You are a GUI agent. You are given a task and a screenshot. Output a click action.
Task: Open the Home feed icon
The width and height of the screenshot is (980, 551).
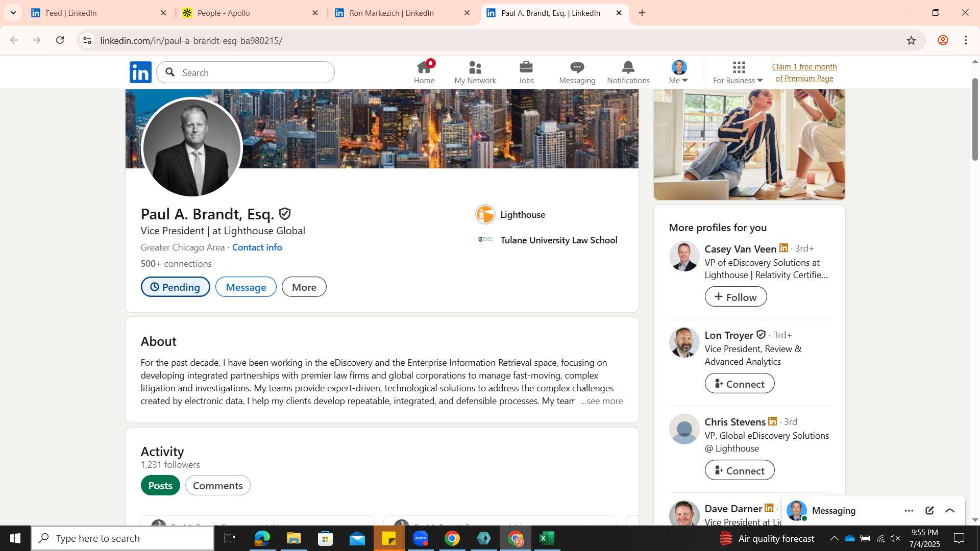coord(424,72)
